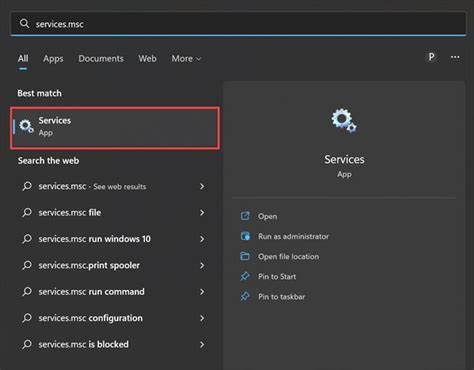Image resolution: width=474 pixels, height=370 pixels.
Task: Click the Open action icon
Action: (x=245, y=216)
